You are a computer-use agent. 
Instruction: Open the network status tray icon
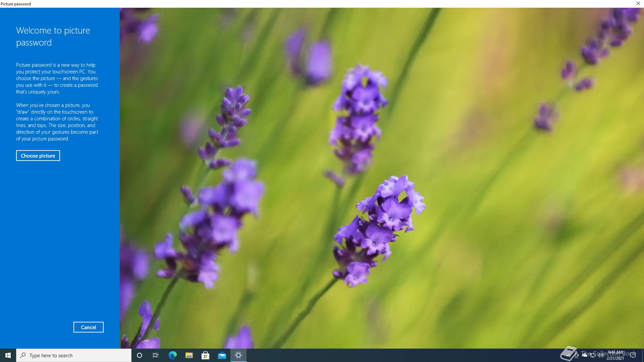[x=593, y=355]
